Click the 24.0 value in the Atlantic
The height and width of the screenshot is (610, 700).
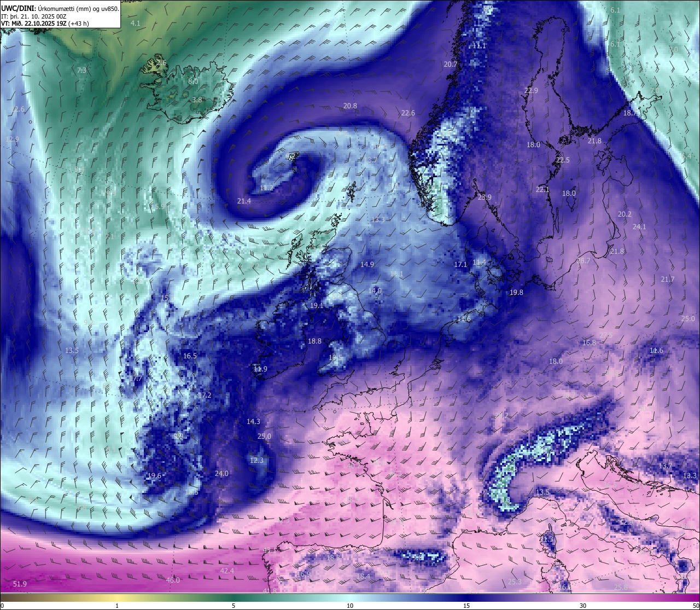(221, 474)
